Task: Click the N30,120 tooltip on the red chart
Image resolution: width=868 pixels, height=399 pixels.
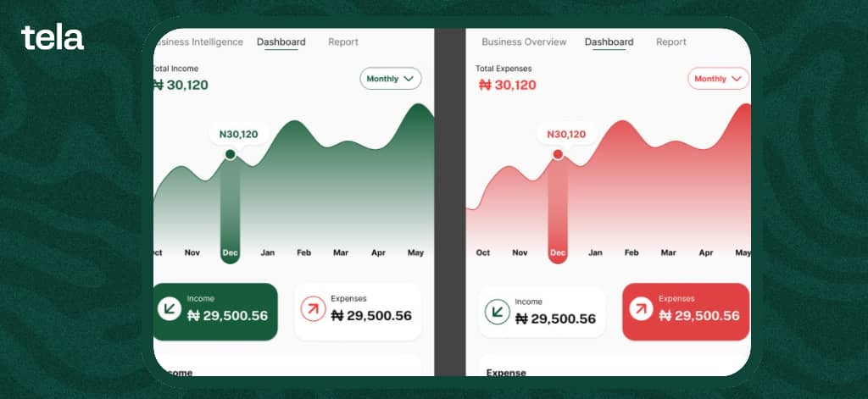Action: coord(566,134)
